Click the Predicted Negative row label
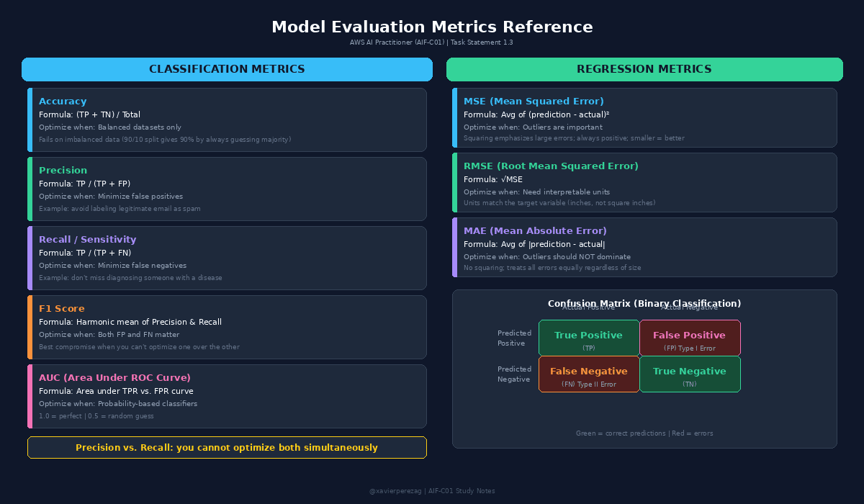The height and width of the screenshot is (504, 864). (x=514, y=374)
